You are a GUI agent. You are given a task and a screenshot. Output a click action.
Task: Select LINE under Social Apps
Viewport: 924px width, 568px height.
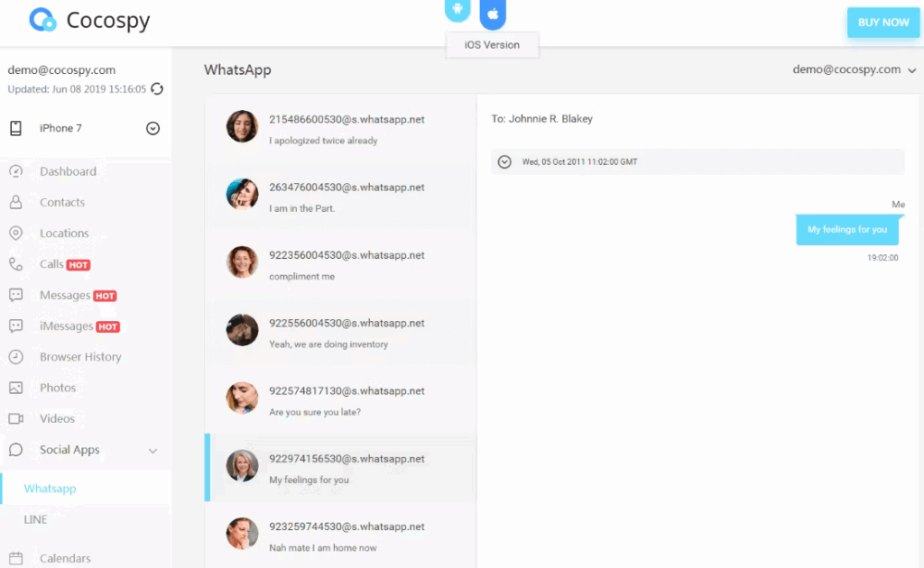[x=35, y=519]
